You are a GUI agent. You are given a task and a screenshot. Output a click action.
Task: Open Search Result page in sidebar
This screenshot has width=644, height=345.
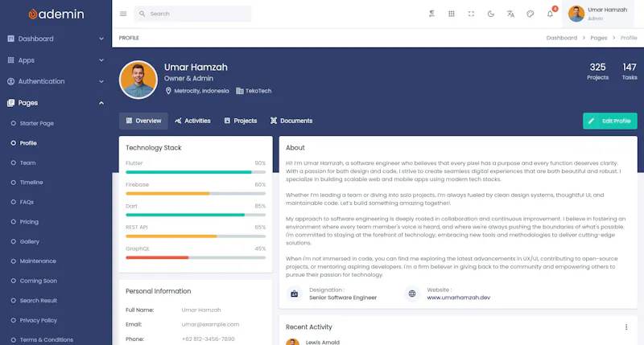point(38,301)
